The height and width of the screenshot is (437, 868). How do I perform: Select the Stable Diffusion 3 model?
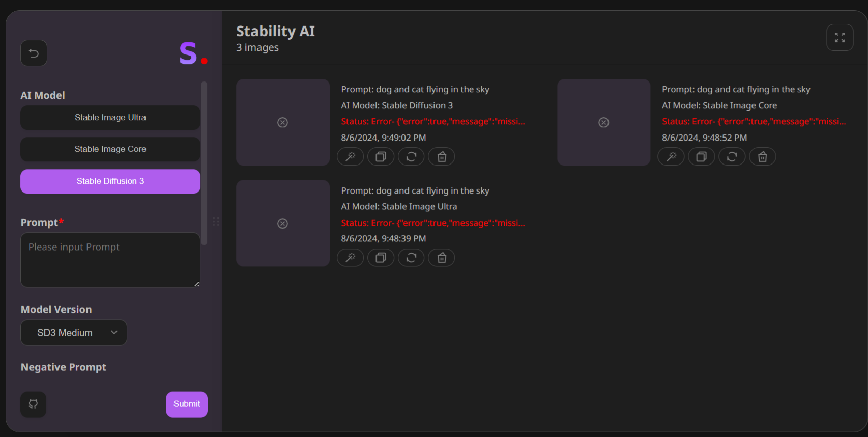point(110,181)
